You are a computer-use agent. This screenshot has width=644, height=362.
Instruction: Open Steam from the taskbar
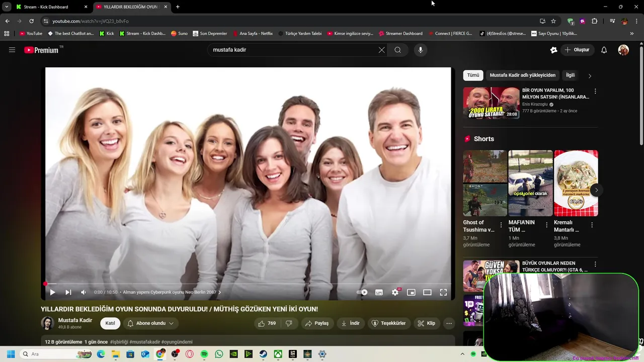263,354
